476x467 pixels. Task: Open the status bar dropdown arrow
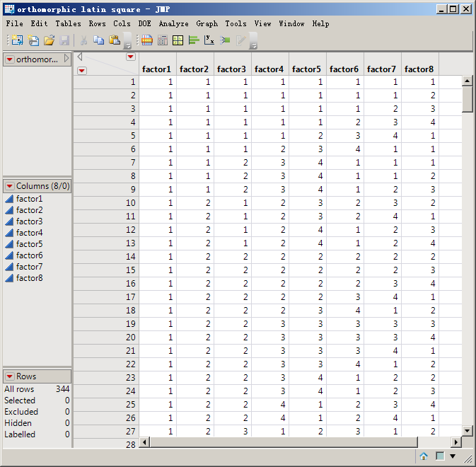(453, 456)
